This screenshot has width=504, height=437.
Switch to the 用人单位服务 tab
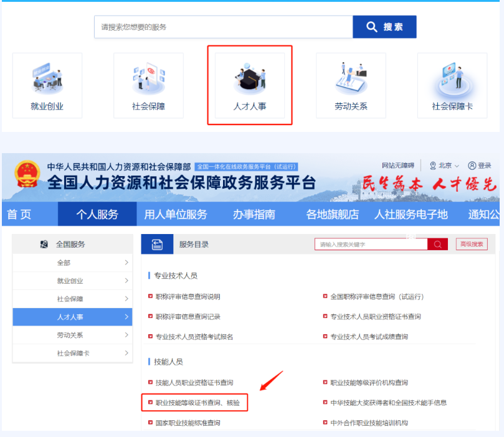point(176,214)
